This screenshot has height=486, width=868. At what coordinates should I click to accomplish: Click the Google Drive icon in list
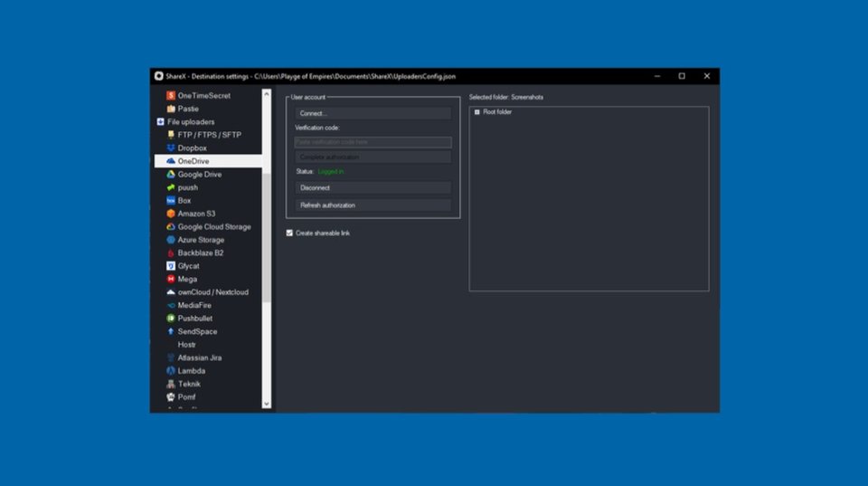pyautogui.click(x=171, y=174)
